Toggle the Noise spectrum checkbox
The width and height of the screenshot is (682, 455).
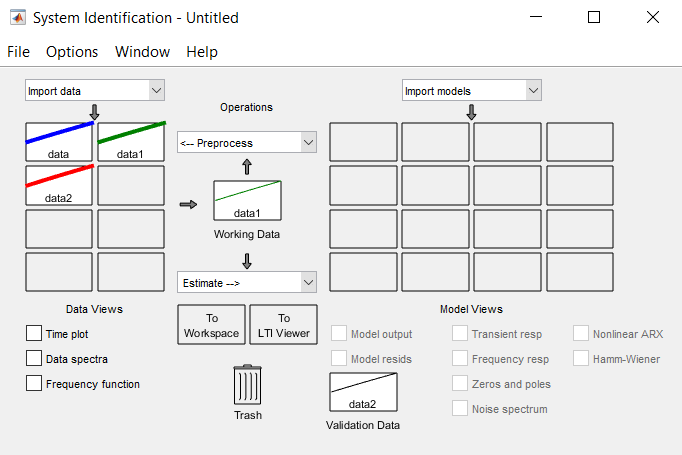460,408
